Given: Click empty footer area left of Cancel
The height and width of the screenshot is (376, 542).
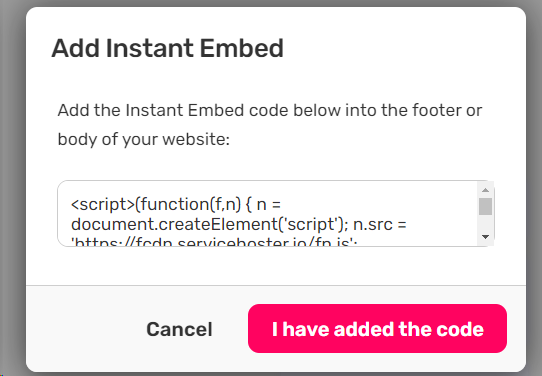Looking at the screenshot, I should click(85, 329).
